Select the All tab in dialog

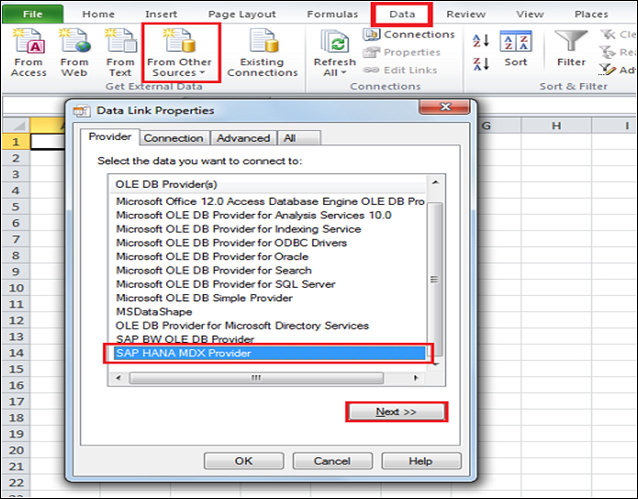point(299,138)
